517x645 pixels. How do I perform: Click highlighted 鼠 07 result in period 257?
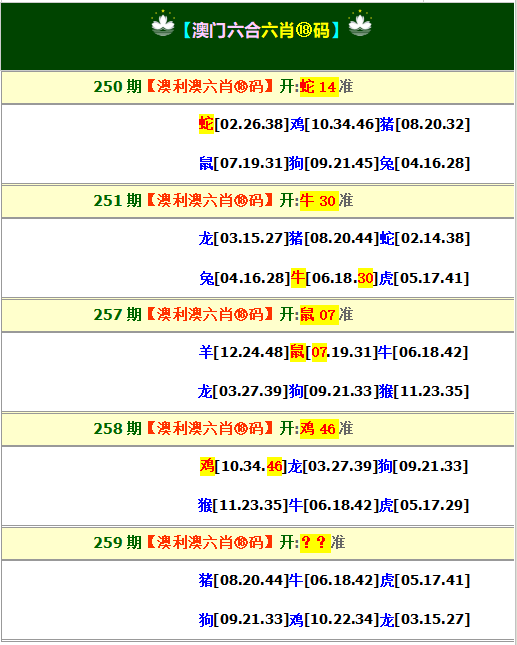[319, 315]
